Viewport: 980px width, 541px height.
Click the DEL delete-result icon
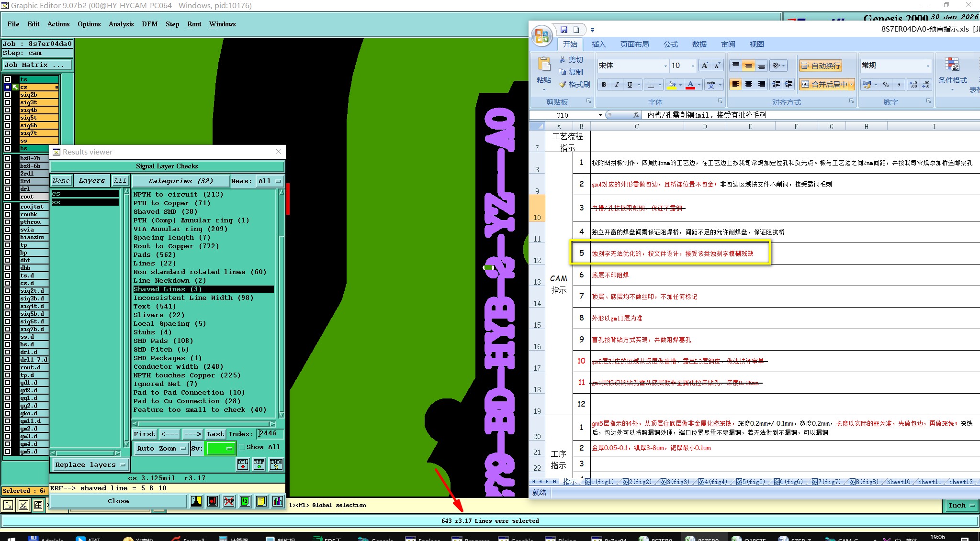pyautogui.click(x=243, y=464)
